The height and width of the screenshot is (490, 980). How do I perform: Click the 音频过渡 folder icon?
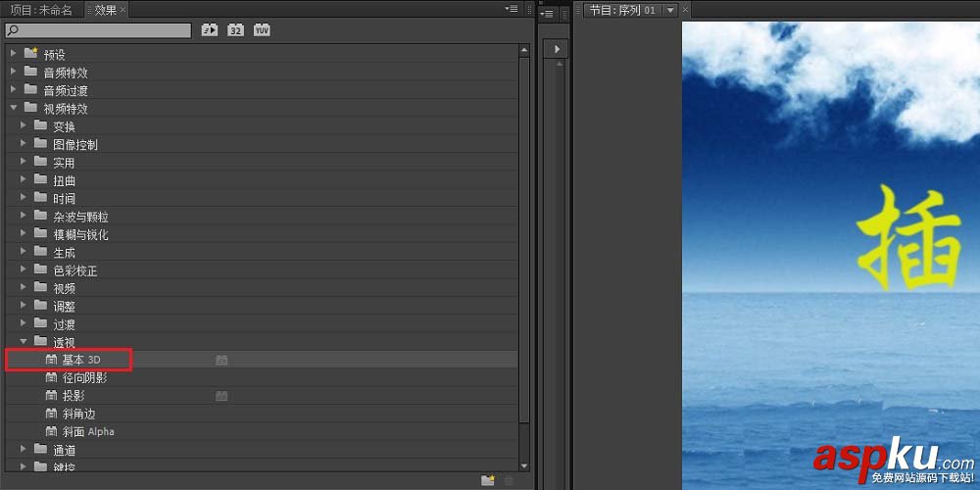(30, 90)
